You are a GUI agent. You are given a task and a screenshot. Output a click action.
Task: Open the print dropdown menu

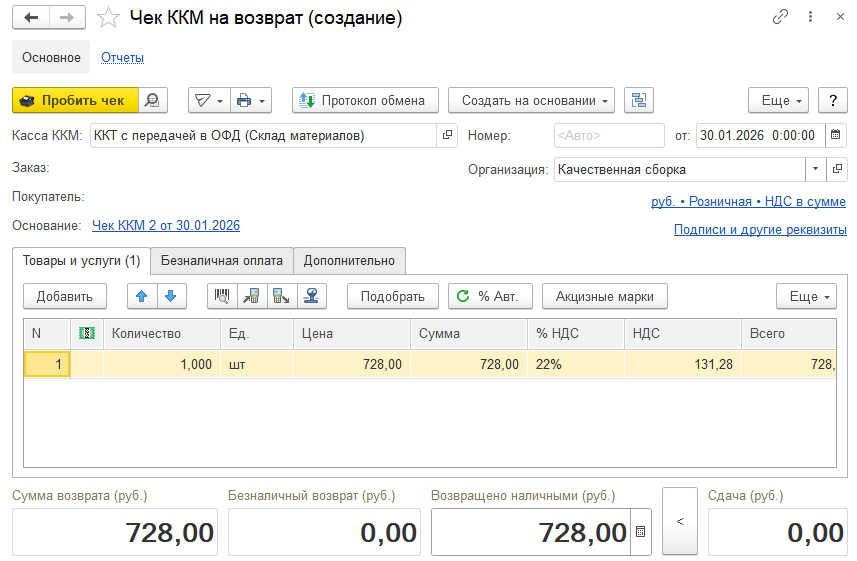pyautogui.click(x=251, y=100)
